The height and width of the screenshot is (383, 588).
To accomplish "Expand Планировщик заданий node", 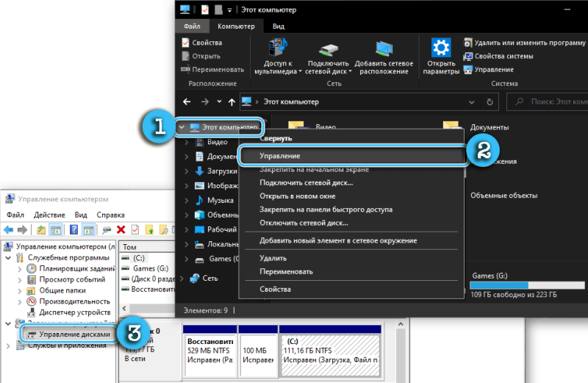I will 20,268.
